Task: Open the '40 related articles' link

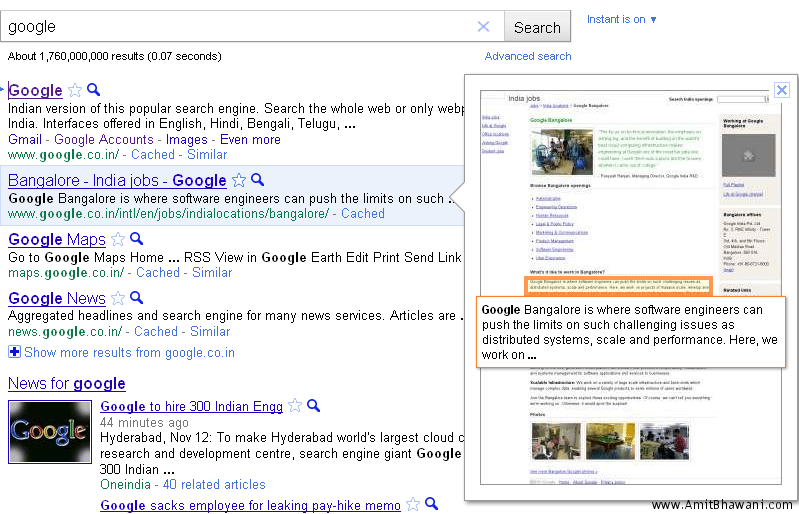Action: tap(214, 484)
